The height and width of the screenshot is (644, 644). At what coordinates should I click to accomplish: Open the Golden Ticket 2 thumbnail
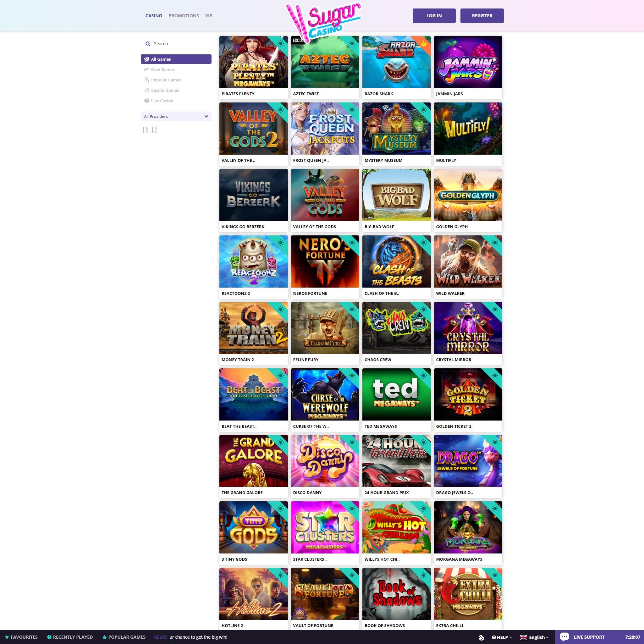[468, 395]
